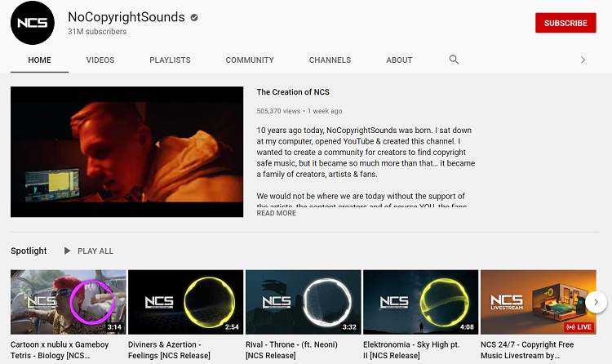The image size is (612, 364).
Task: Click the 2:54 duration badge
Action: tap(232, 327)
